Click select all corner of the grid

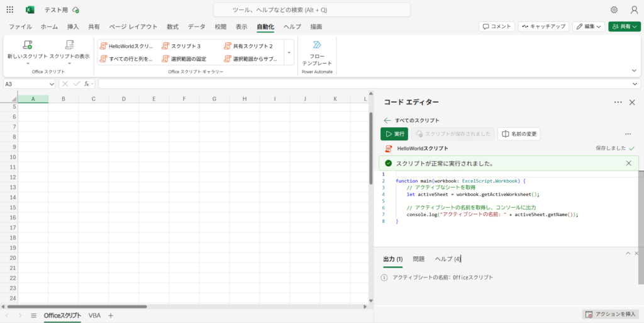[x=14, y=99]
